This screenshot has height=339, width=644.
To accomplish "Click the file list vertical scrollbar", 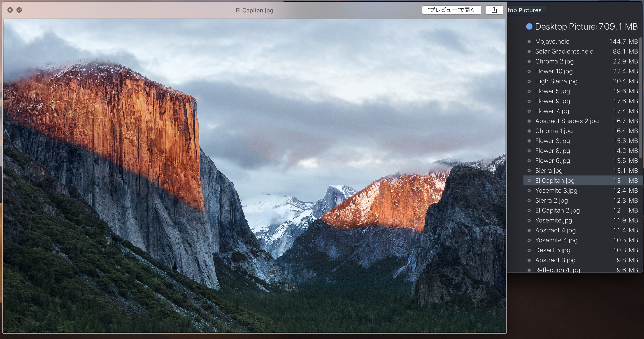I will [x=641, y=98].
